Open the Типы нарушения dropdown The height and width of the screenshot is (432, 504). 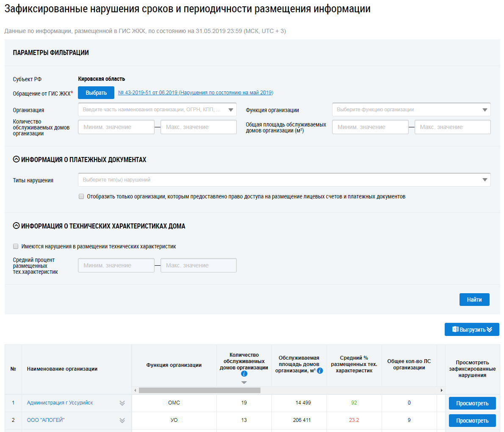(485, 180)
